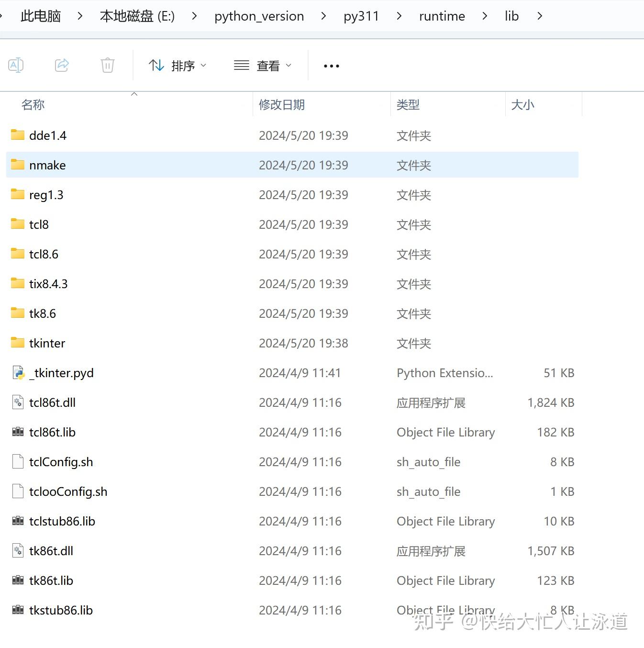This screenshot has width=644, height=648.
Task: Click the tix8.4.3 folder icon
Action: click(18, 283)
